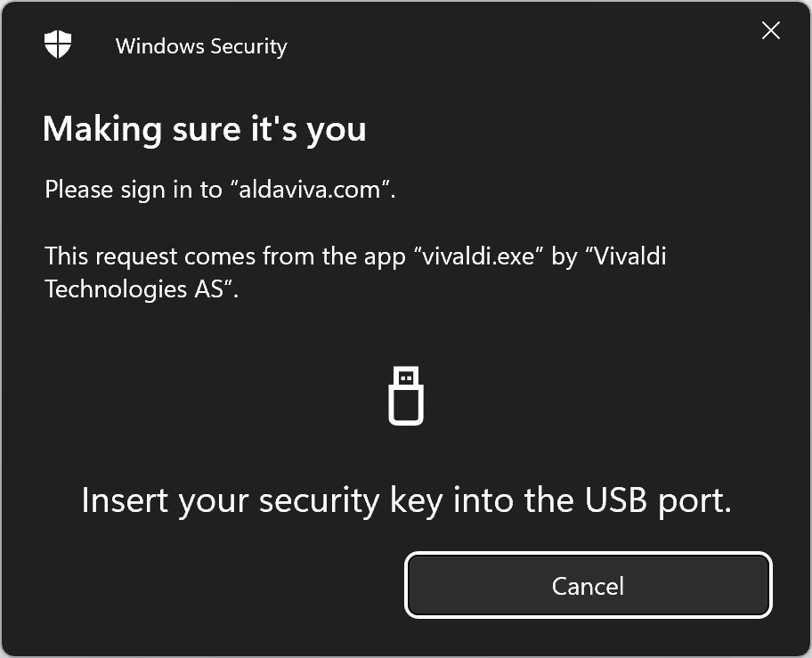Click the flash drive pictogram
Viewport: 812px width, 658px height.
(406, 396)
